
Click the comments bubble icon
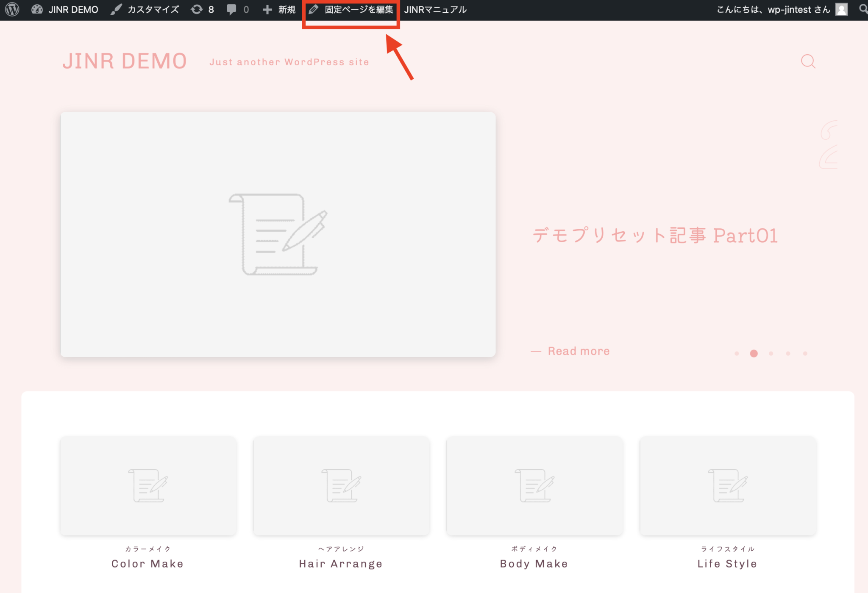(x=232, y=9)
